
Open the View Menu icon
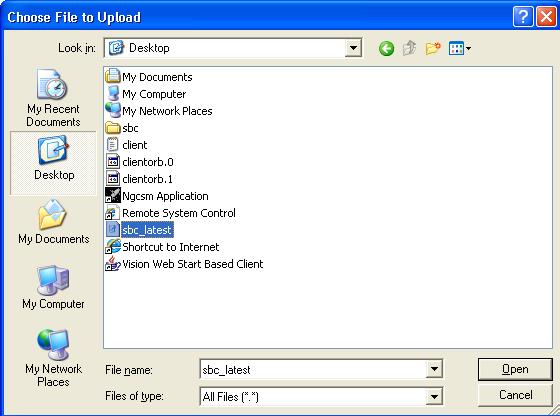[x=460, y=48]
